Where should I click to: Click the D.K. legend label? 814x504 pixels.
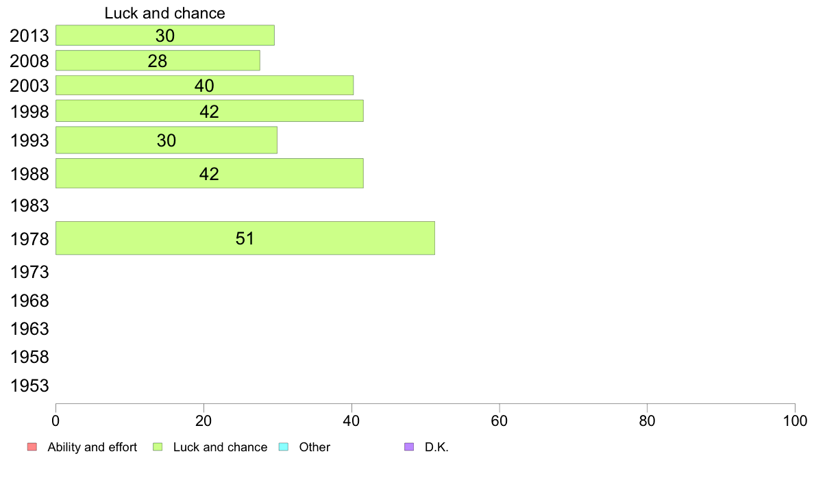pos(436,447)
